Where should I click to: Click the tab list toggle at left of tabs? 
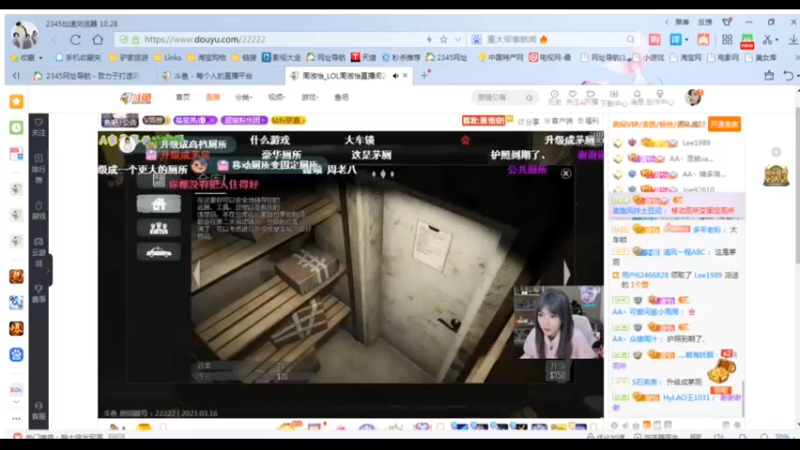click(x=16, y=76)
